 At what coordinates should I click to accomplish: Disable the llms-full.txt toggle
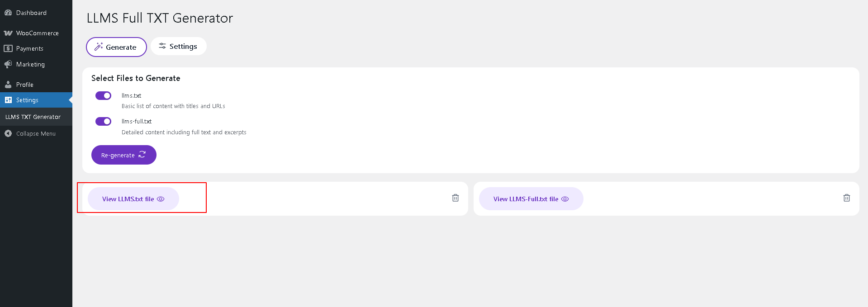click(103, 121)
